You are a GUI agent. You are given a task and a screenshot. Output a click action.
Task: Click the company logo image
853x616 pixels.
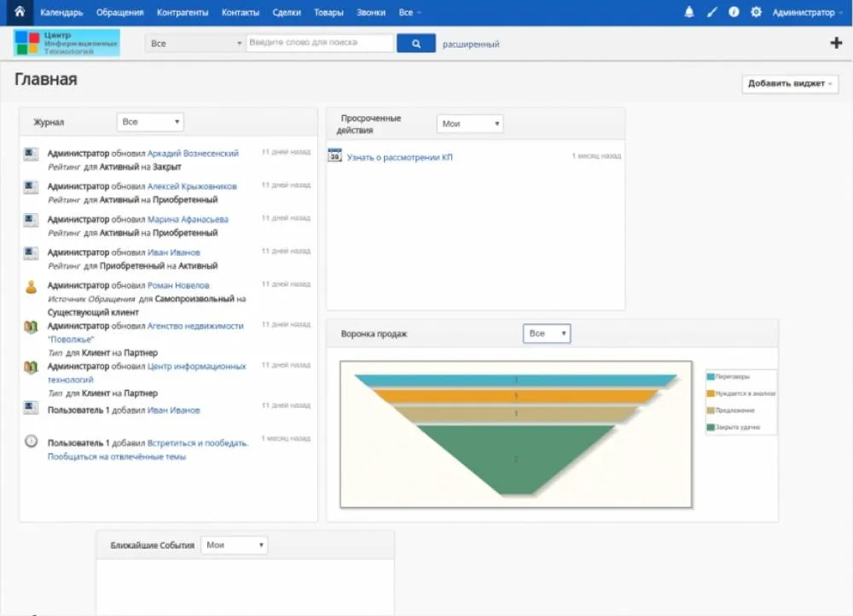(67, 43)
